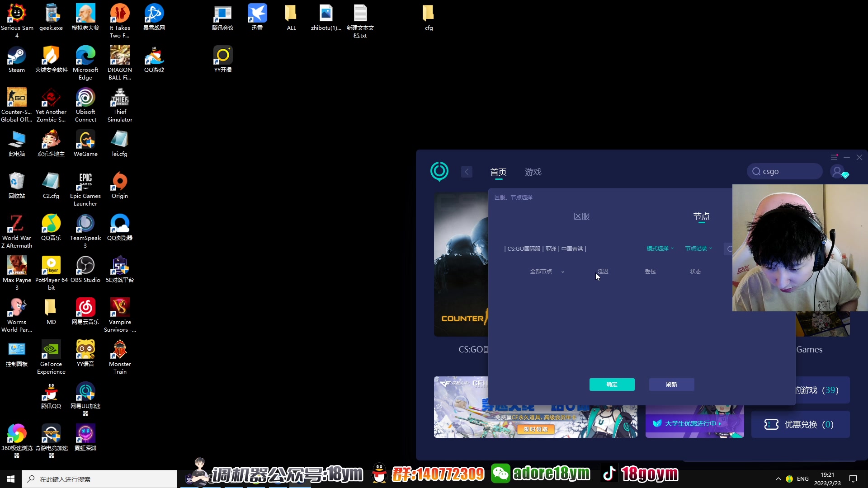The height and width of the screenshot is (488, 868).
Task: Select the Monster Train desktop icon
Action: [120, 357]
